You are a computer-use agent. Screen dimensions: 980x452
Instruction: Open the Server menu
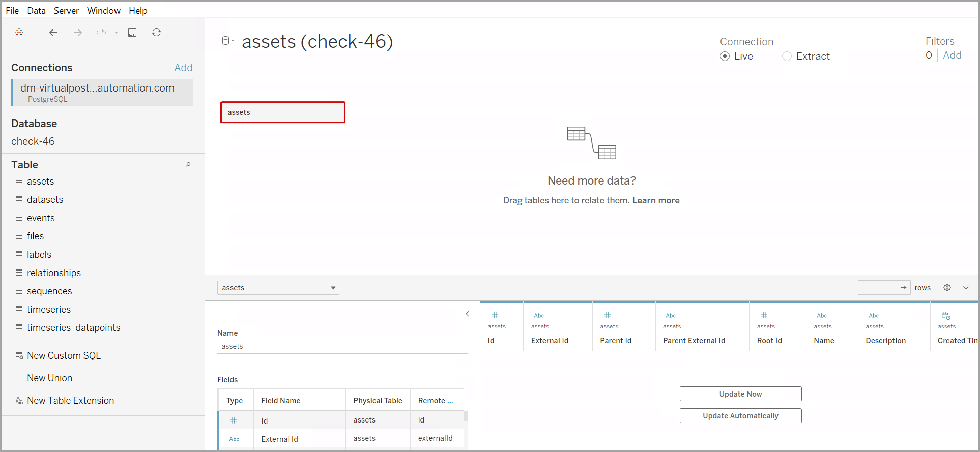tap(66, 11)
